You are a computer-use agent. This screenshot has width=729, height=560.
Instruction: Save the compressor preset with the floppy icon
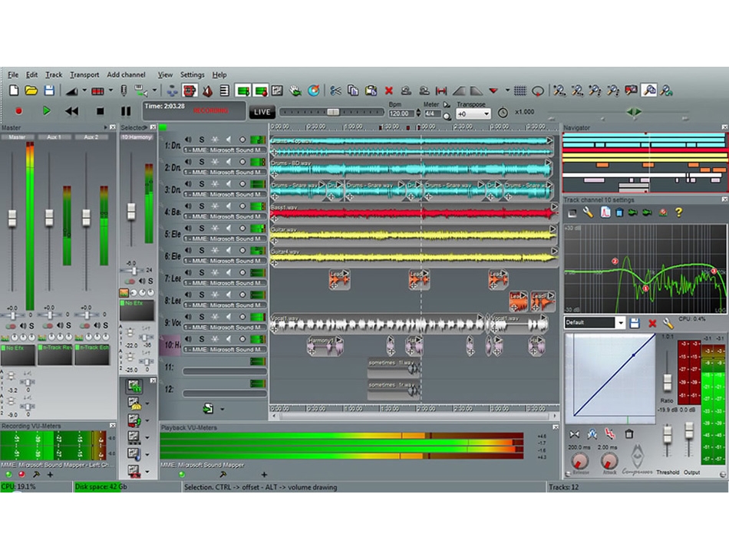click(x=635, y=323)
